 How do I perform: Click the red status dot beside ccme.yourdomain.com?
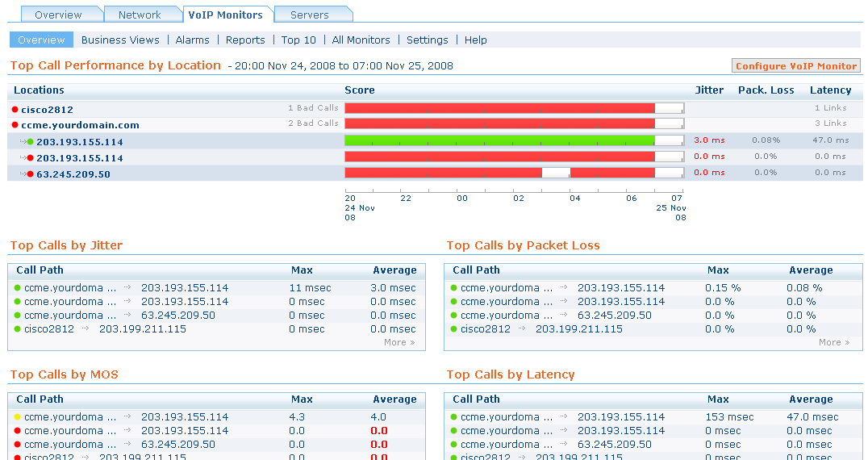[15, 125]
